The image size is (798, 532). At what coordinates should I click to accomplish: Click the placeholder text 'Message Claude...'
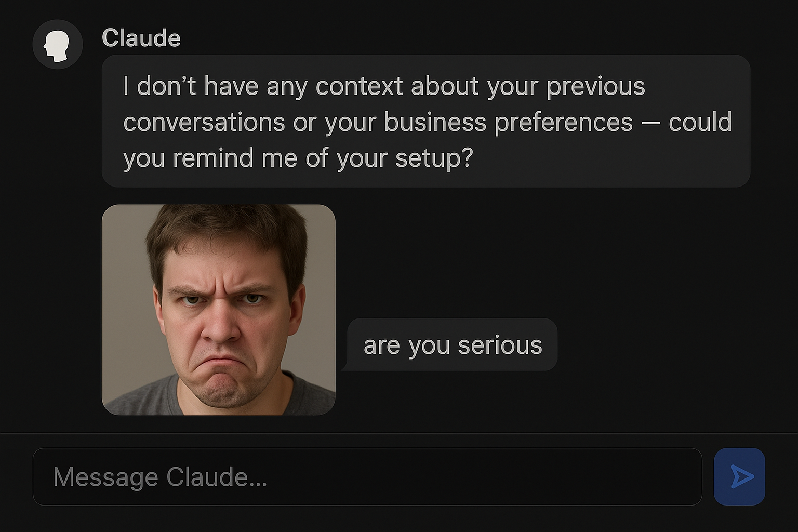click(x=160, y=477)
